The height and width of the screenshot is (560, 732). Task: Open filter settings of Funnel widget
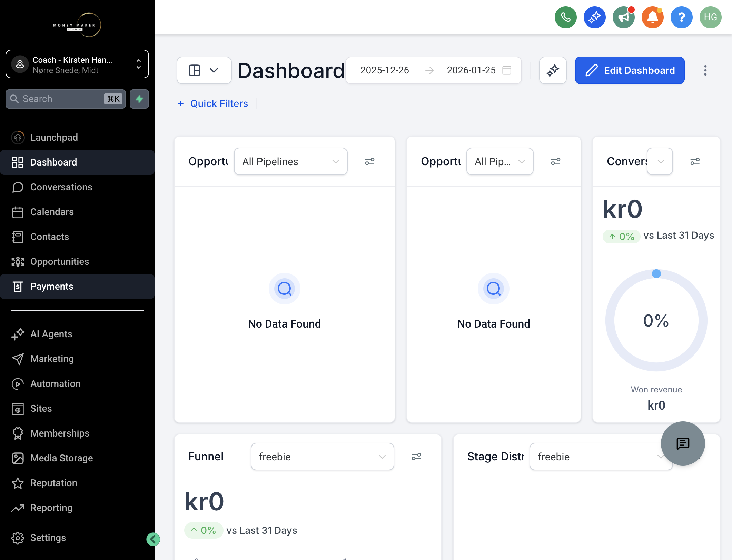pos(416,457)
